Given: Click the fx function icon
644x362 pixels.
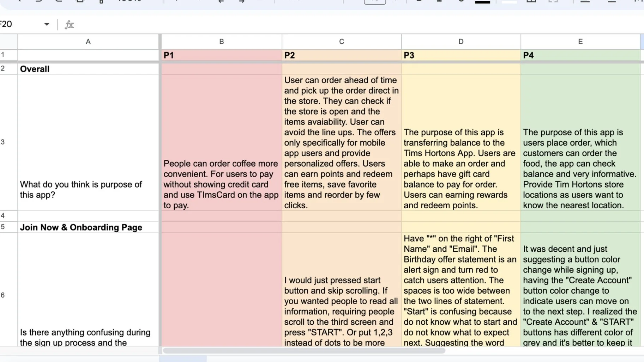Looking at the screenshot, I should click(x=69, y=25).
